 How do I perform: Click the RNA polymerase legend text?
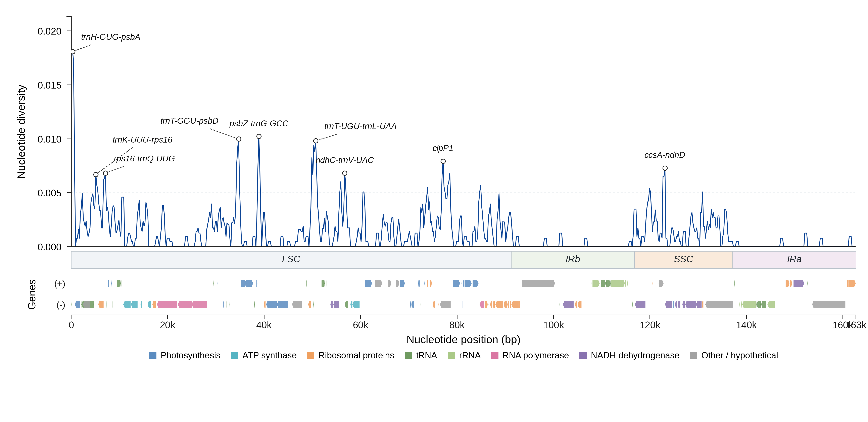coord(535,355)
